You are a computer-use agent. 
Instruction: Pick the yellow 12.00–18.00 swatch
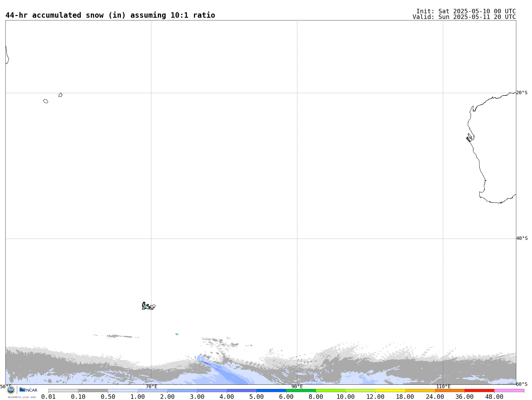tap(390, 391)
